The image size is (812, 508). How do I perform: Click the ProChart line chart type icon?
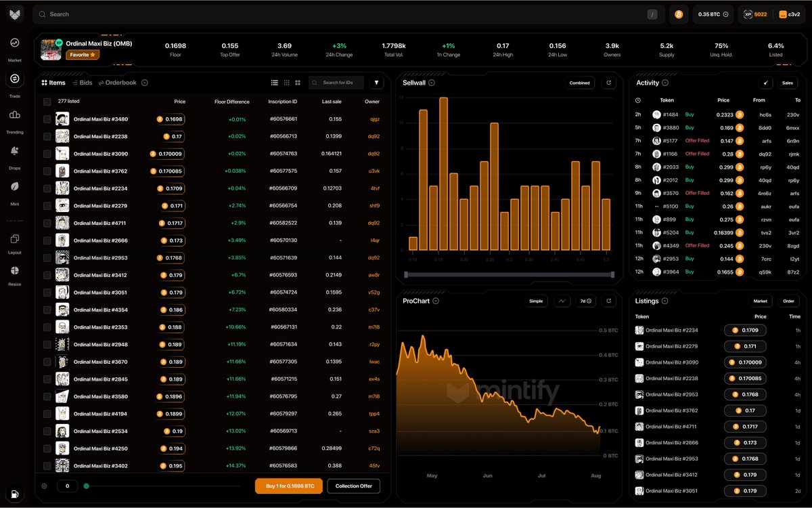pos(563,301)
